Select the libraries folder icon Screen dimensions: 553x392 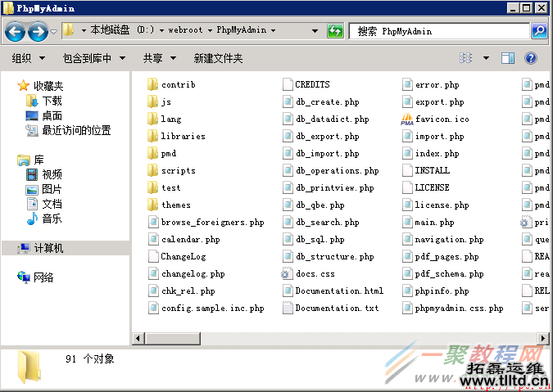pyautogui.click(x=152, y=136)
